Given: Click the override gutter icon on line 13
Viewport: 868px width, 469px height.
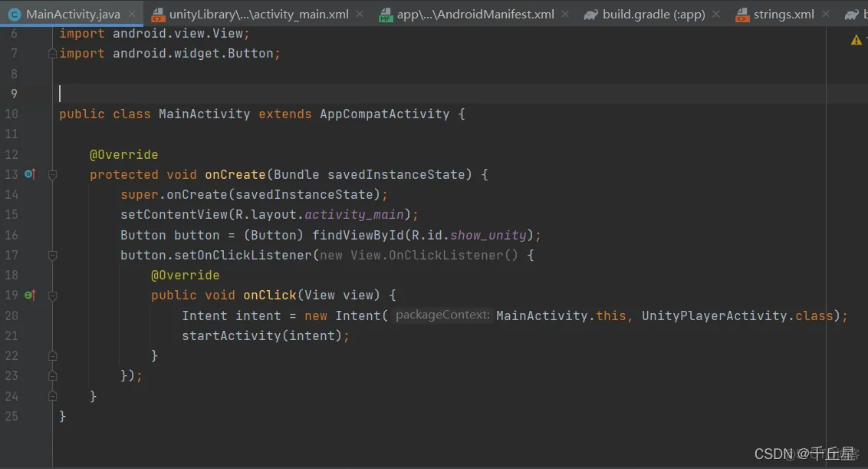Looking at the screenshot, I should [x=30, y=174].
